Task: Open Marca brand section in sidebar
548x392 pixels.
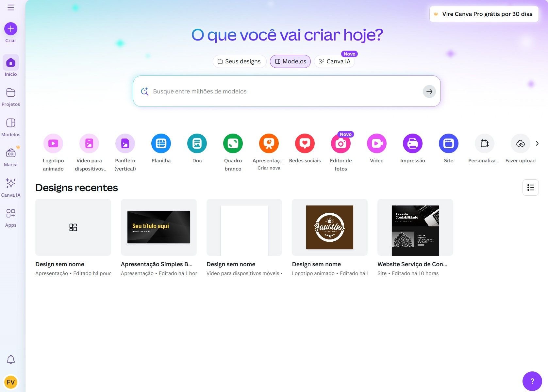Action: 11,157
